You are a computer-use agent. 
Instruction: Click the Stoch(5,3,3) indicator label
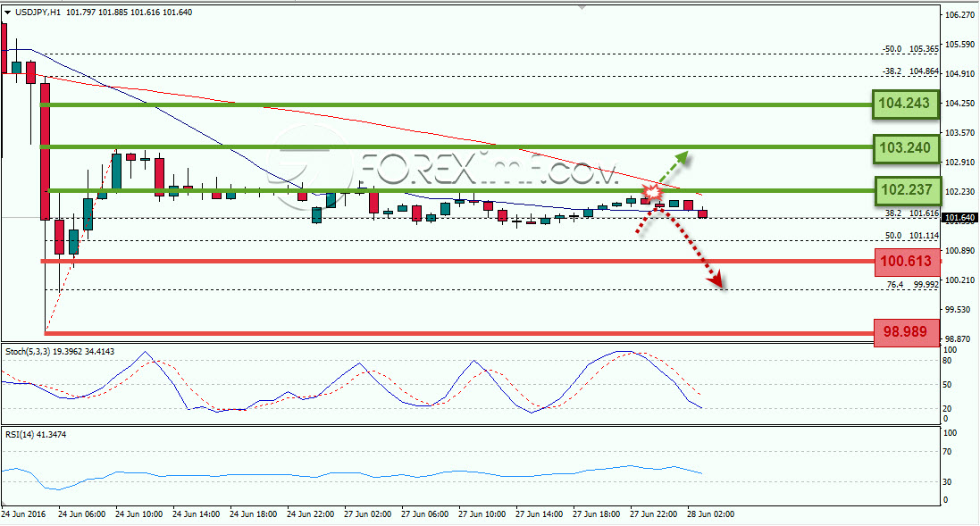[x=60, y=352]
